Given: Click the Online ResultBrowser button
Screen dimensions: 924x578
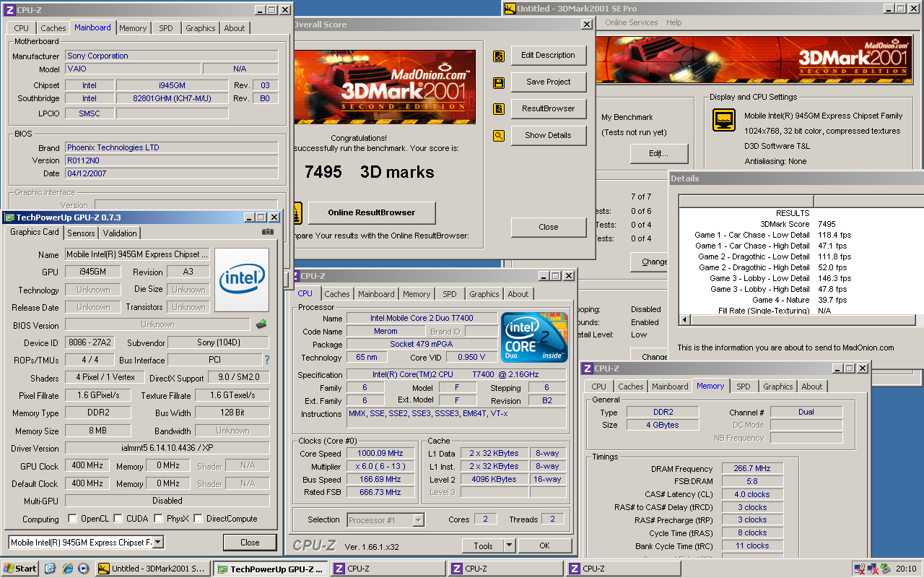Looking at the screenshot, I should click(372, 212).
